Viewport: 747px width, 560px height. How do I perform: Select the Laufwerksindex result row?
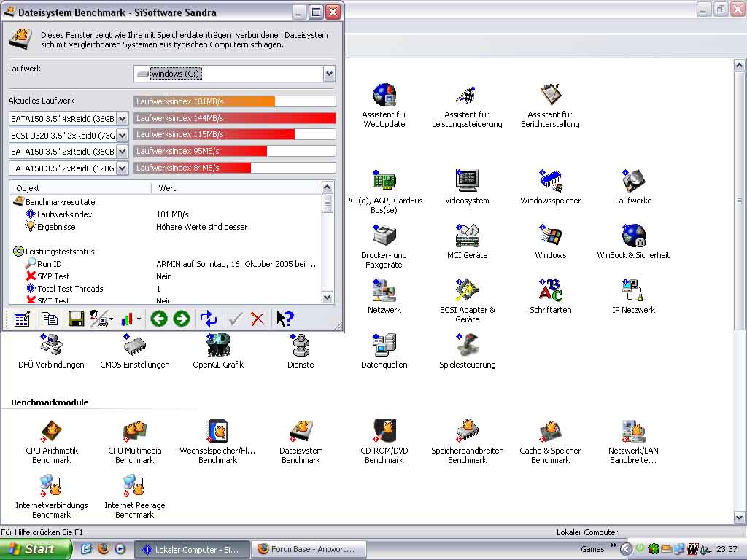(x=166, y=214)
